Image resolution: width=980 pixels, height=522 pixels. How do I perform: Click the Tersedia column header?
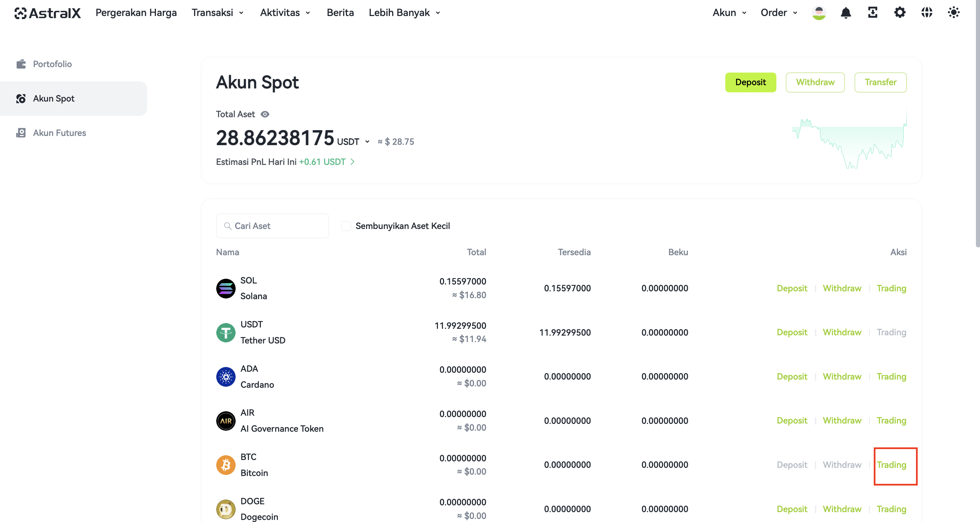pos(574,252)
